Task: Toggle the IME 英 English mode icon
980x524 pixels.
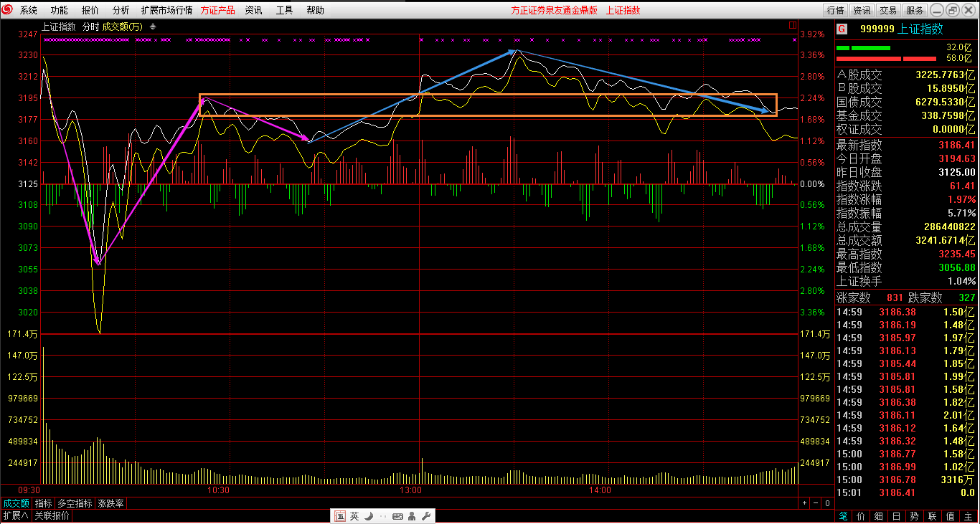Action: [354, 516]
